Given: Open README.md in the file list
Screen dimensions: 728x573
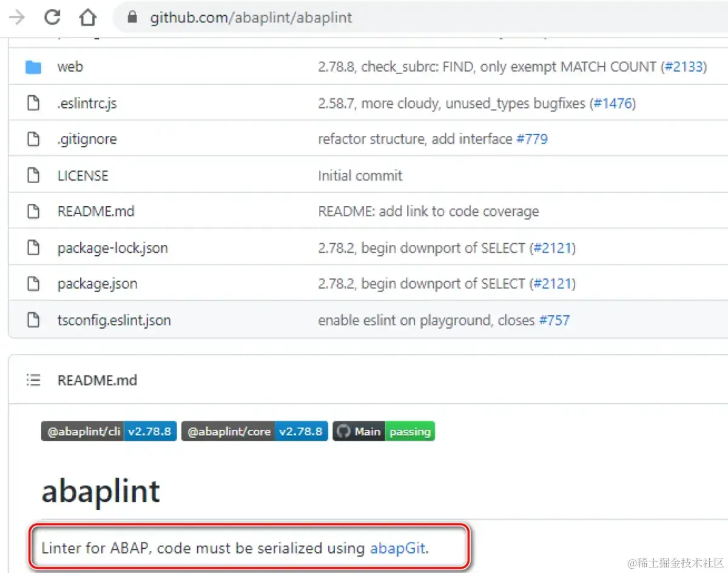Looking at the screenshot, I should 96,212.
